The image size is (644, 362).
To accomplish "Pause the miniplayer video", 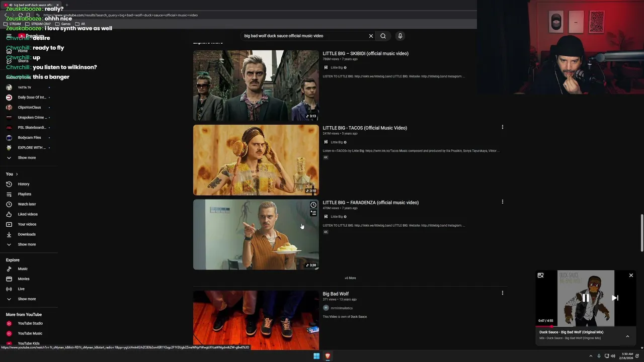I will point(586,298).
